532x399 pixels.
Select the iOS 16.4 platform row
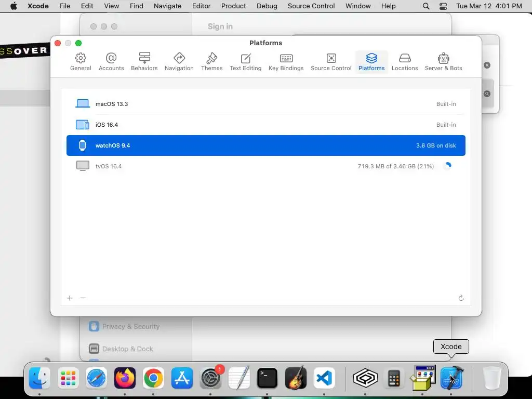pyautogui.click(x=265, y=125)
